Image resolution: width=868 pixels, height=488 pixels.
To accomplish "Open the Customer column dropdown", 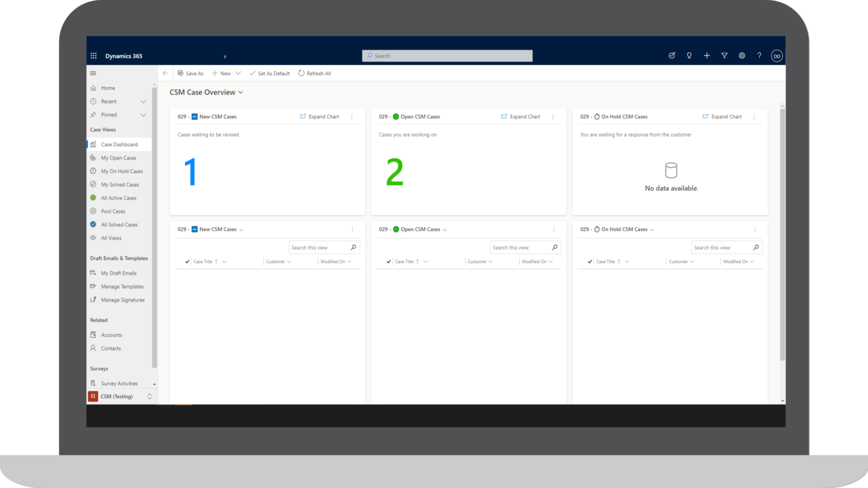I will coord(290,261).
